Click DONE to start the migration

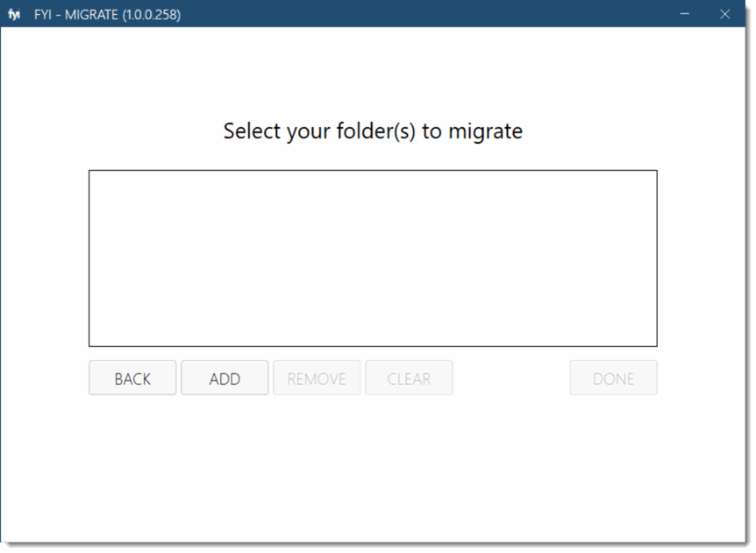[x=613, y=378]
